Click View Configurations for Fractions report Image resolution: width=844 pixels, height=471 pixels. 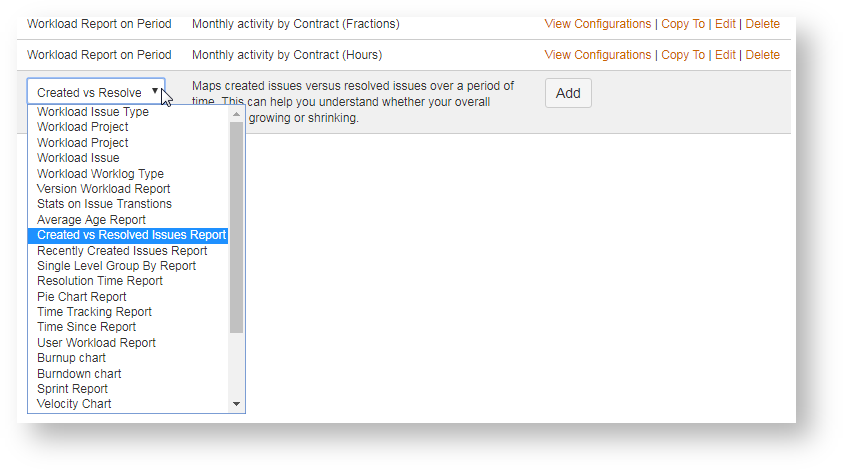coord(597,23)
